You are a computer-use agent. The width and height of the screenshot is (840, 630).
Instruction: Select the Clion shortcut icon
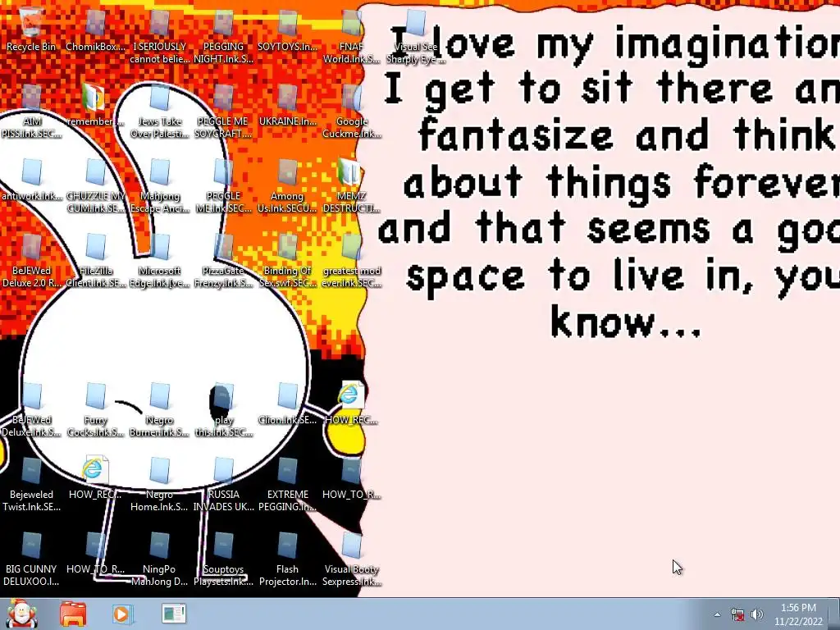click(x=287, y=404)
